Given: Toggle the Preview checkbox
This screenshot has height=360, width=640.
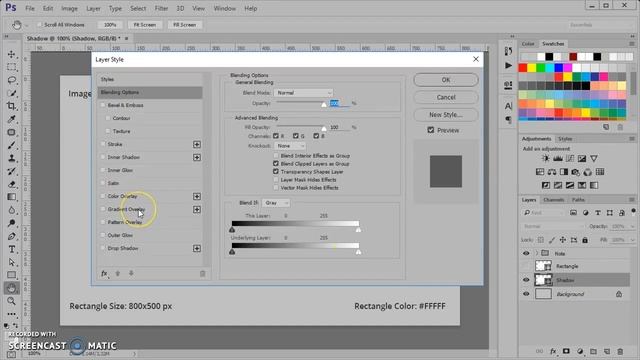Looking at the screenshot, I should [431, 130].
